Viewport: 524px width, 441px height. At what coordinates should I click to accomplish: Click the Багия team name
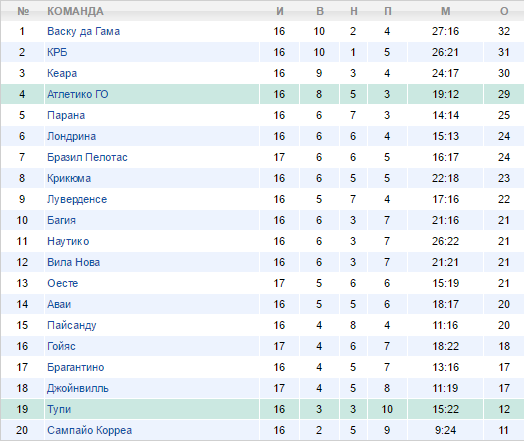[x=61, y=220]
